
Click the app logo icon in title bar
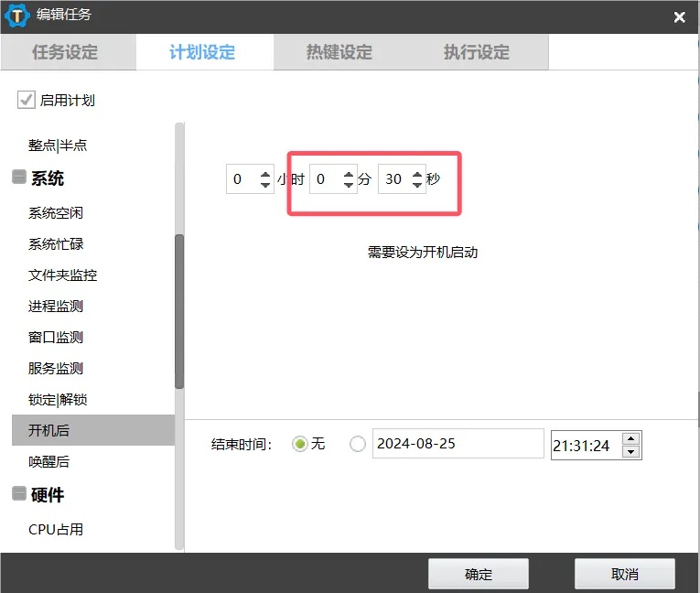pyautogui.click(x=17, y=16)
